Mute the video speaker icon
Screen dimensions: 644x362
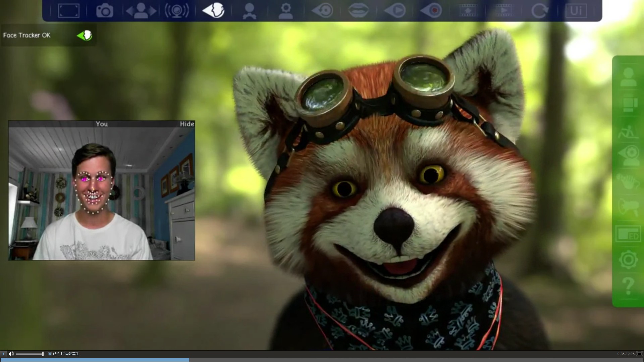coord(11,354)
